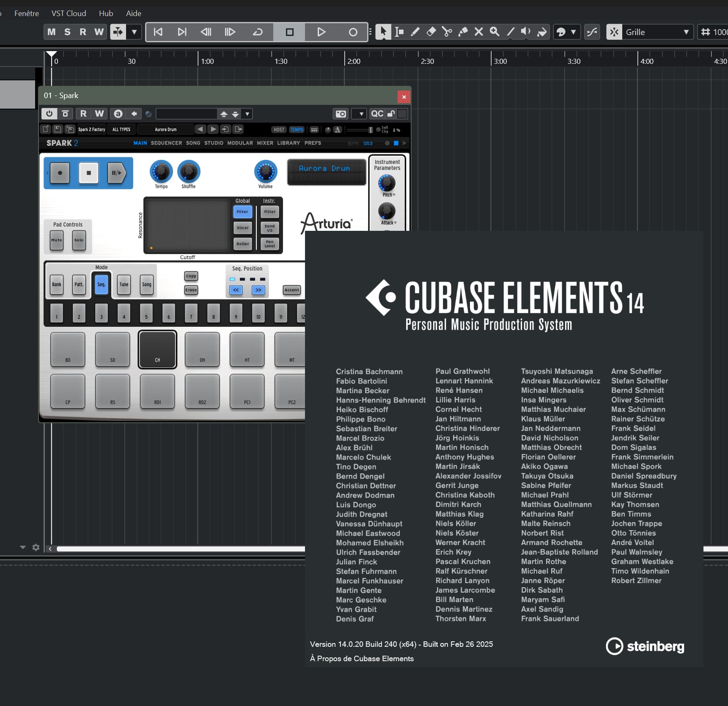The width and height of the screenshot is (728, 706).
Task: Open plugin preset management dropdown arrow
Action: click(247, 114)
